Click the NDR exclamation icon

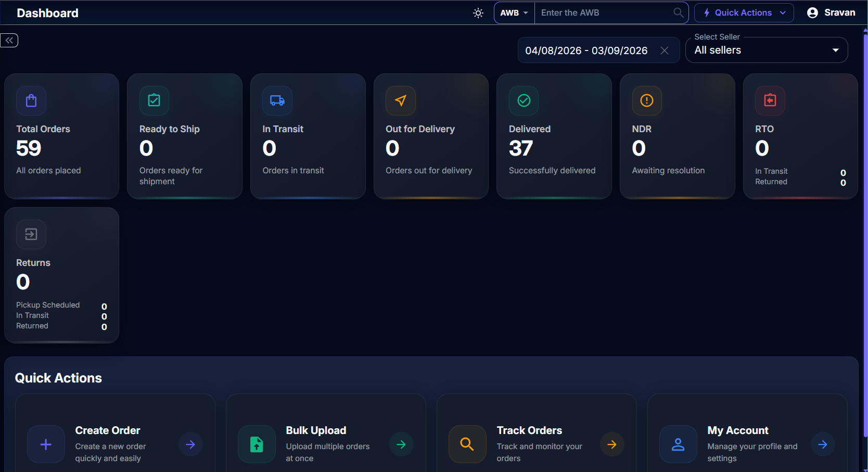(647, 100)
